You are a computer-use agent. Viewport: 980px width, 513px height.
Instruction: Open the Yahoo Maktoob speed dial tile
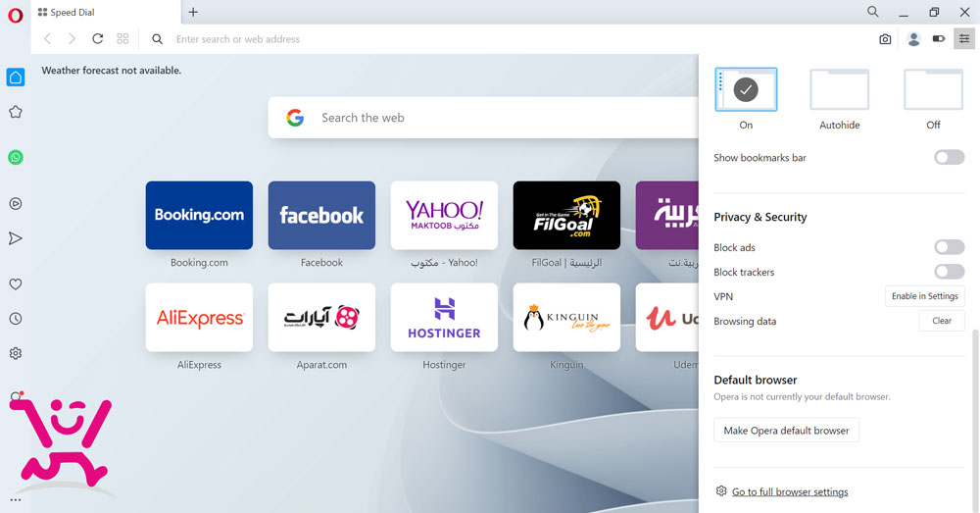coord(444,215)
